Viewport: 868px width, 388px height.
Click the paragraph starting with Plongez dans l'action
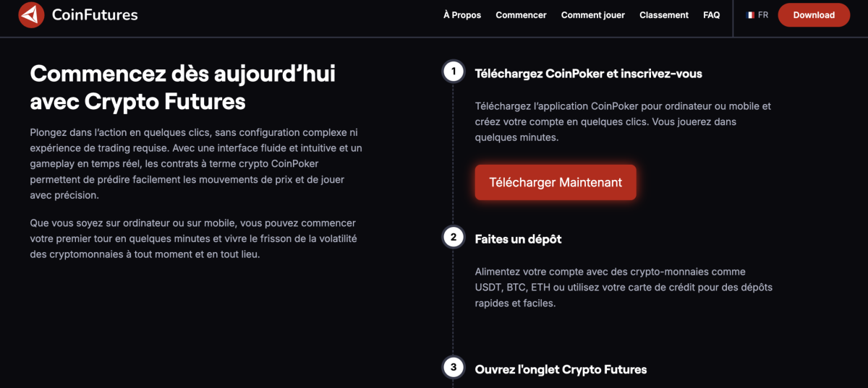coord(196,164)
